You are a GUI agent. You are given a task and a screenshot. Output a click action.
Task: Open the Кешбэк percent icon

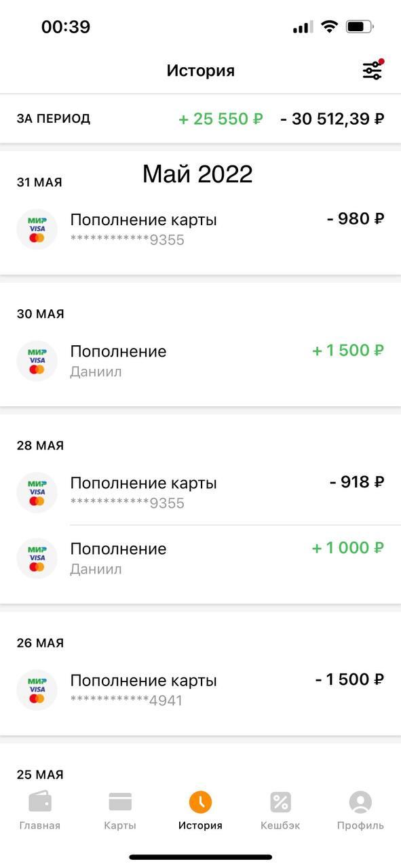[x=280, y=802]
